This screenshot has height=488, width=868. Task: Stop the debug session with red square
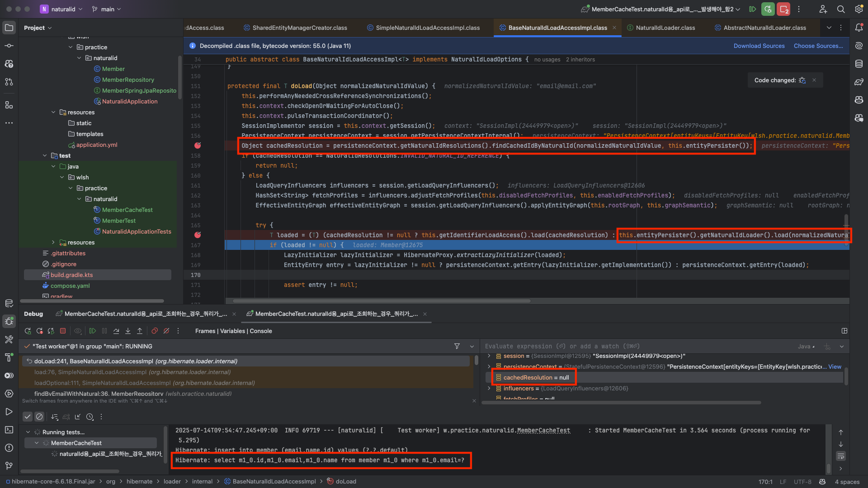[x=63, y=331]
